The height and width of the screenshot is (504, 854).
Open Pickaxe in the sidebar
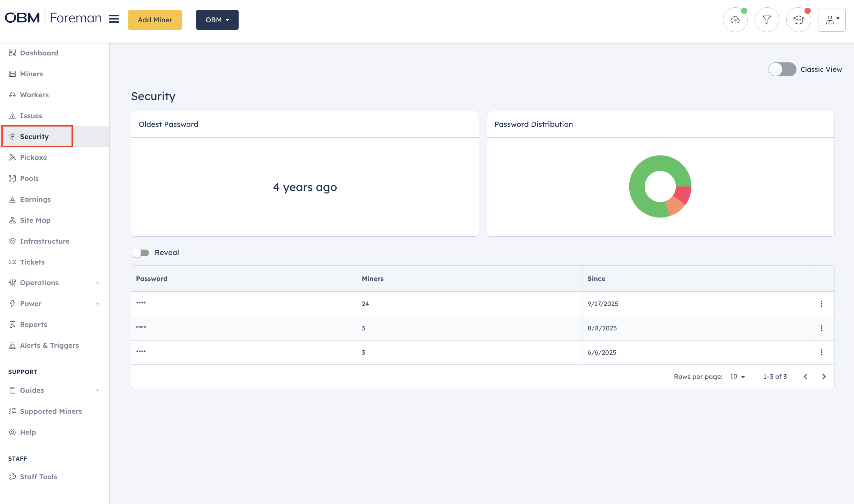pyautogui.click(x=33, y=158)
